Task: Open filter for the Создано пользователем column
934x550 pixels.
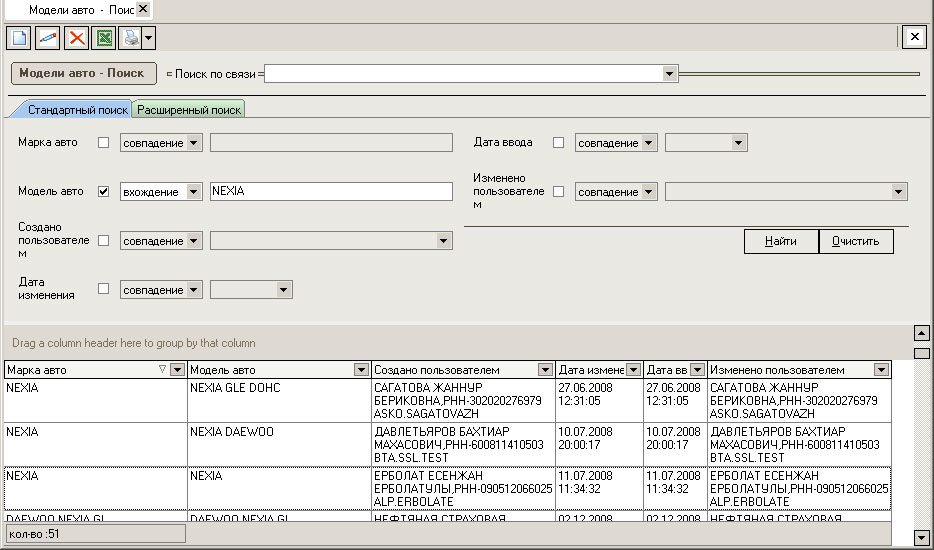Action: (x=545, y=370)
